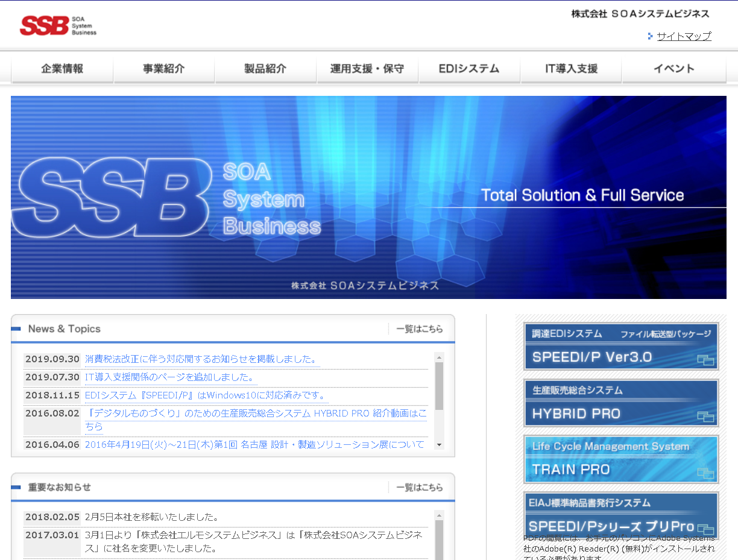Open the 消費税法改正 news announcement link
This screenshot has width=738, height=560.
point(199,357)
